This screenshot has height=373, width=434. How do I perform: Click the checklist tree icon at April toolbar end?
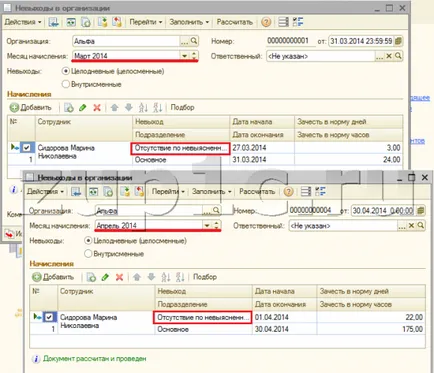click(x=320, y=192)
